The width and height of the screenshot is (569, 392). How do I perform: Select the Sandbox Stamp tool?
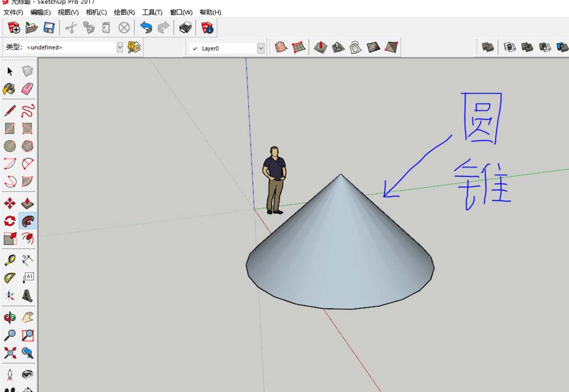pos(338,47)
